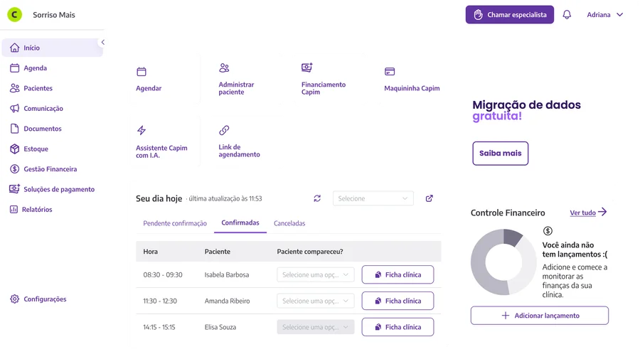
Task: Open attendance dropdown for Isabela Barbosa
Action: tap(316, 274)
